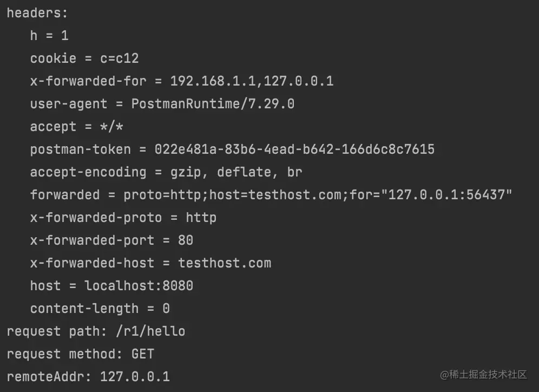Click the request path /r1/hello
The width and height of the screenshot is (539, 392).
pos(150,331)
